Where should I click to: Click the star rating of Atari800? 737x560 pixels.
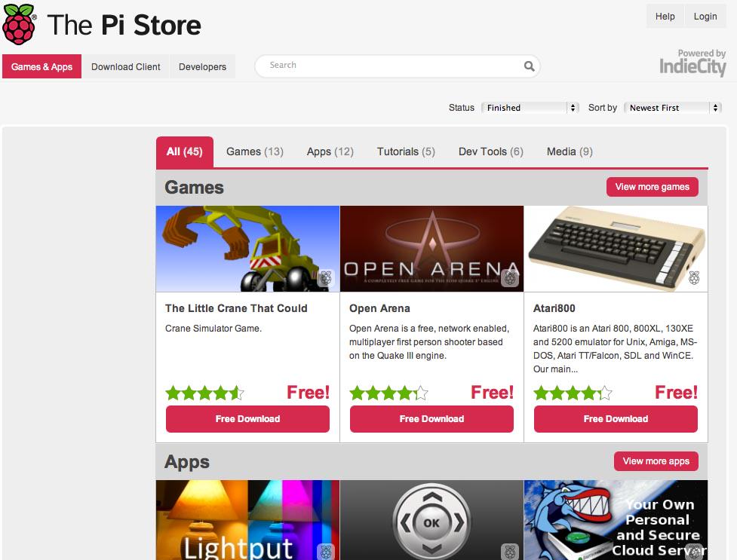coord(573,393)
